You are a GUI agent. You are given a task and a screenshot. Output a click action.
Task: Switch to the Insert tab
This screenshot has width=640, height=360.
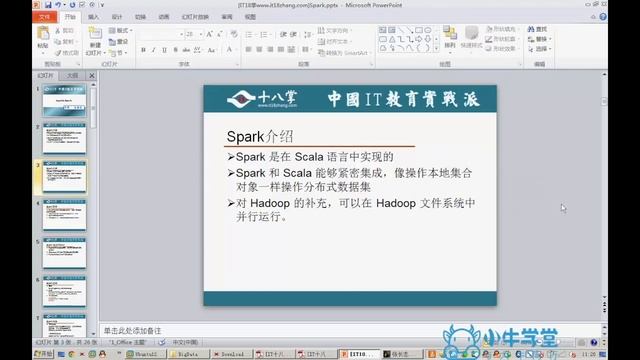(93, 17)
